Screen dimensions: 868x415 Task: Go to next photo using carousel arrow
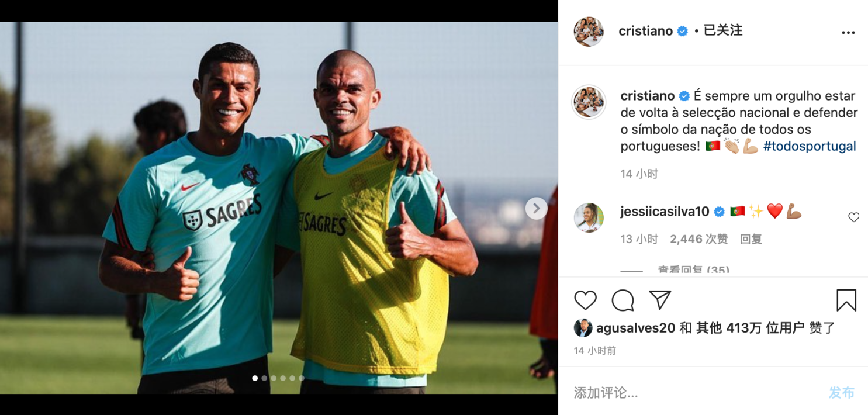click(536, 208)
